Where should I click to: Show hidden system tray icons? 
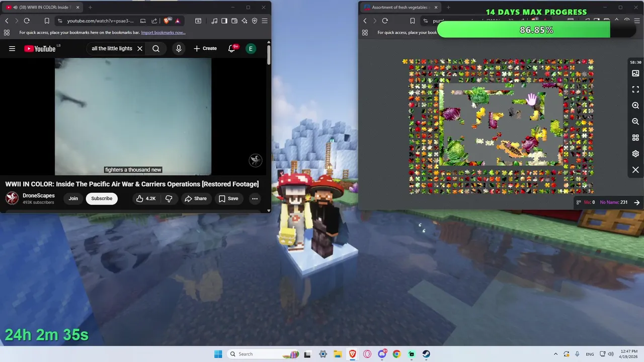coord(555,354)
